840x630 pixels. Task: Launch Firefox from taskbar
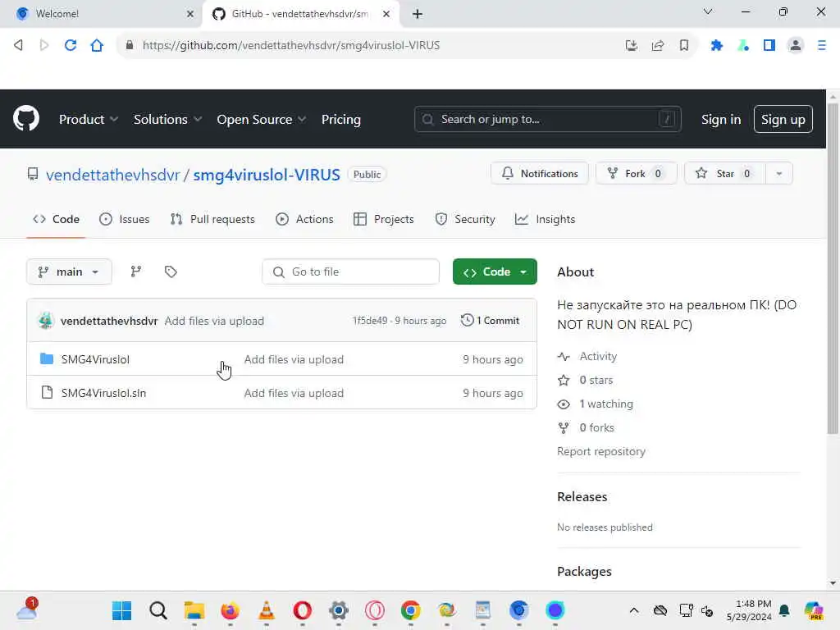[x=230, y=610]
